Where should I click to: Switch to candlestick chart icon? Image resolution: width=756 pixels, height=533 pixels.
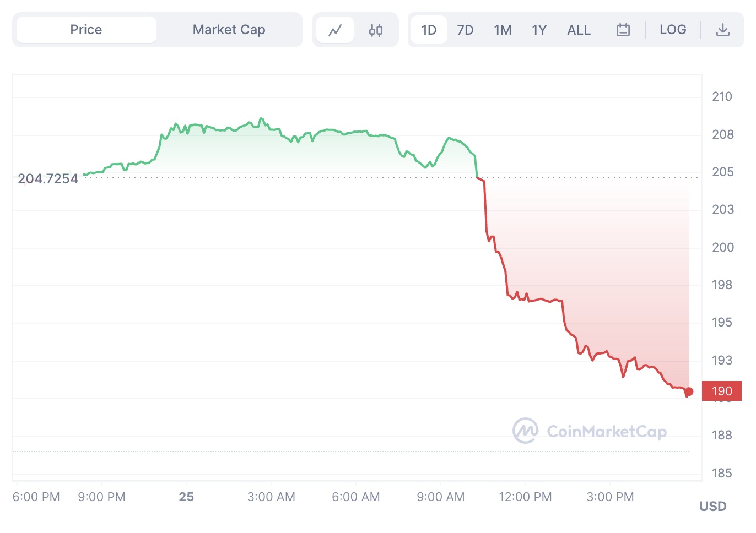[376, 30]
